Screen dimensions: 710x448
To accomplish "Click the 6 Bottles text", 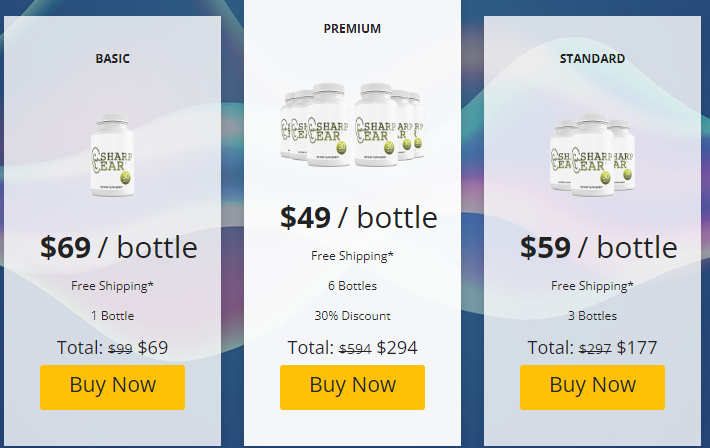I will coord(352,286).
